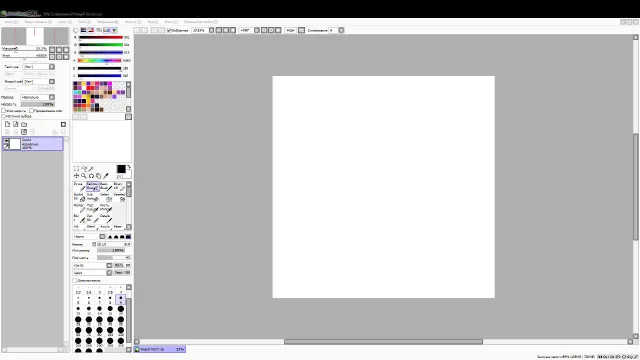Viewport: 640px width, 360px height.
Task: Select the rectangular selection tool
Action: [x=76, y=169]
